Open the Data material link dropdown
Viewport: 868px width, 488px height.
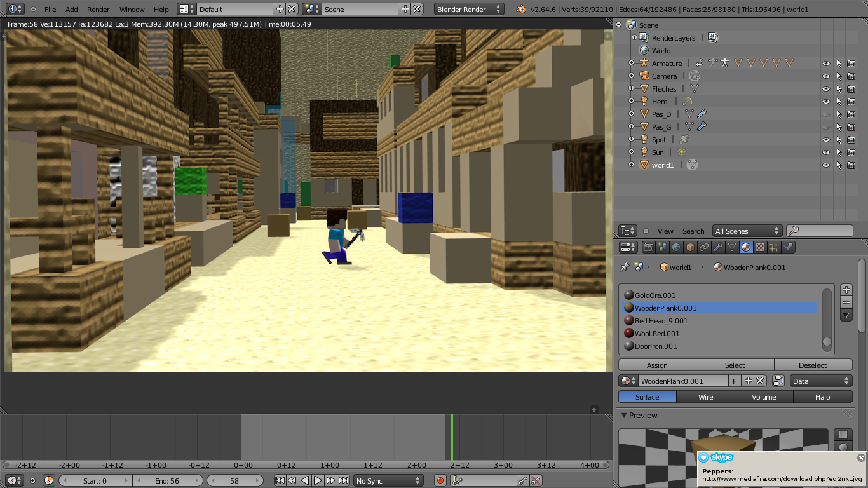pos(821,381)
